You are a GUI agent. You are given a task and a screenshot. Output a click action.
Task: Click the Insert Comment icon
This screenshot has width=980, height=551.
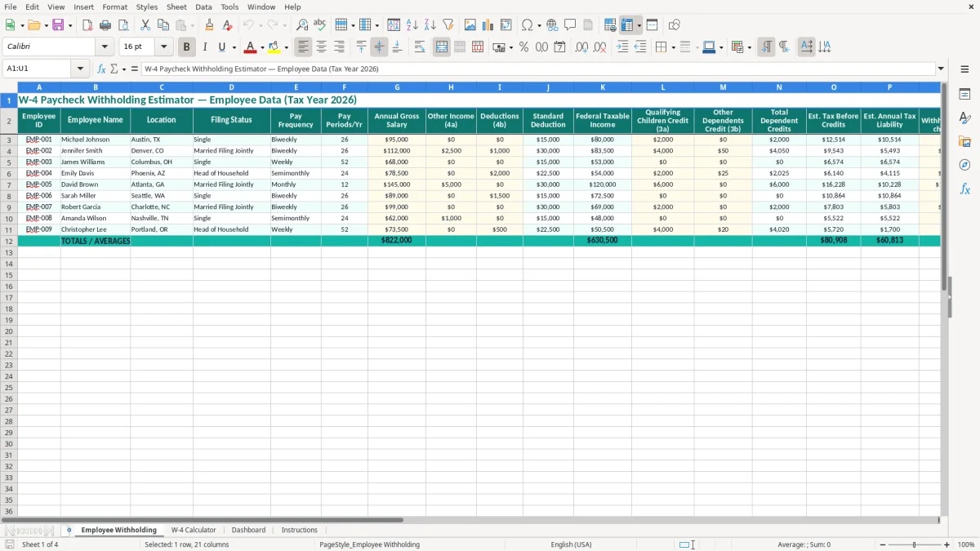570,25
